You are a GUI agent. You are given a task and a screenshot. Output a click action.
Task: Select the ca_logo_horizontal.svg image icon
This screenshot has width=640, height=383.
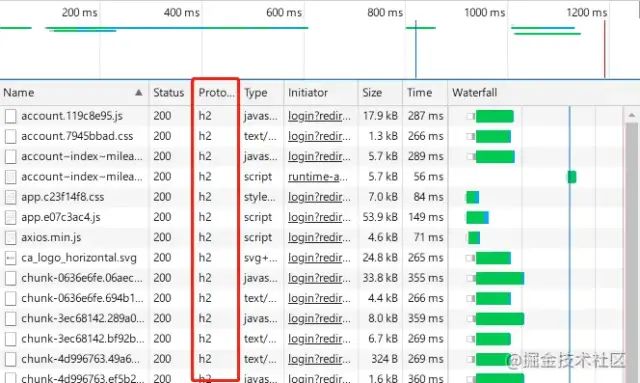(11, 258)
